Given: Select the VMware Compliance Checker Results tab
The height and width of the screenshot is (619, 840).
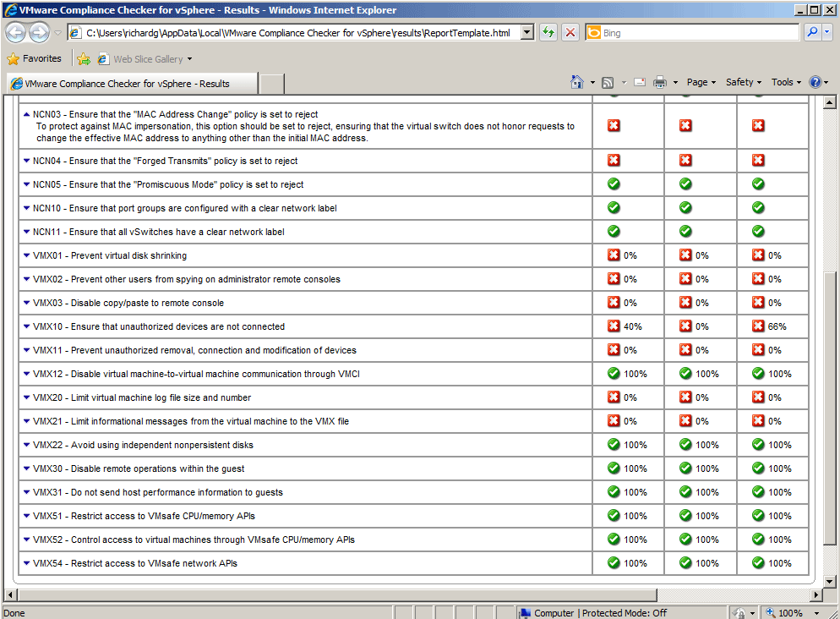Looking at the screenshot, I should 133,84.
